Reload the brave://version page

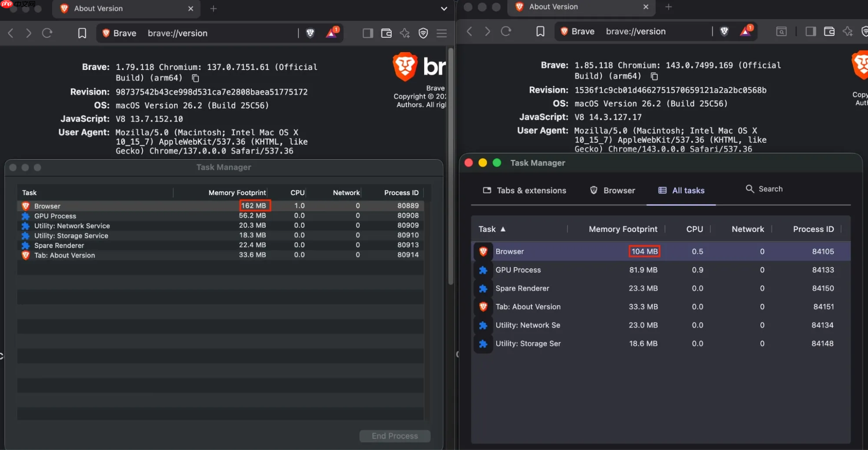point(47,33)
